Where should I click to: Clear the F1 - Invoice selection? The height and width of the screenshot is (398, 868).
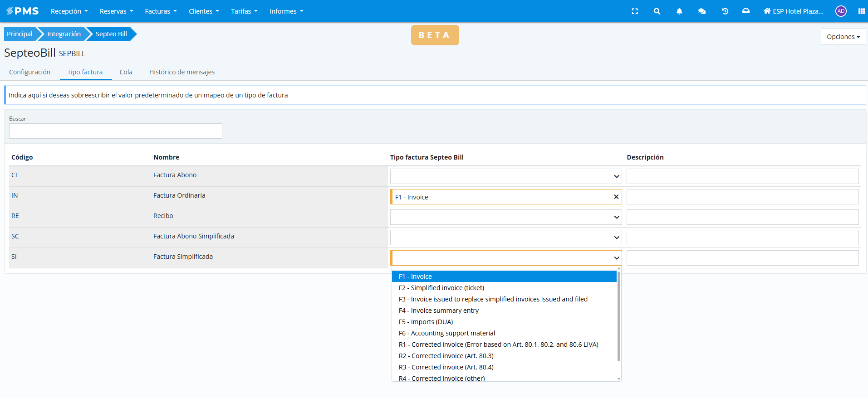[616, 197]
